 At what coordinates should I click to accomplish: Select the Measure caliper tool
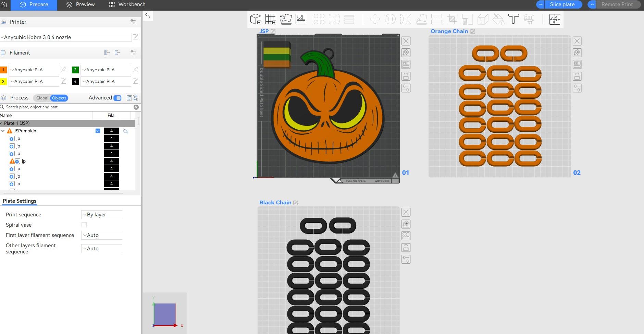[x=529, y=19]
